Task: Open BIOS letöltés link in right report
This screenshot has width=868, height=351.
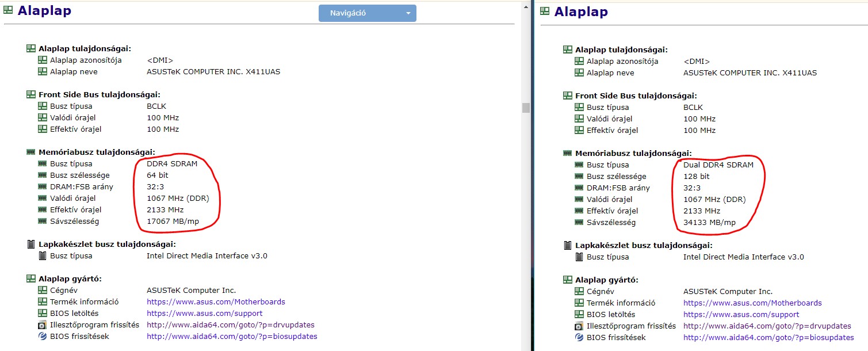Action: (741, 314)
